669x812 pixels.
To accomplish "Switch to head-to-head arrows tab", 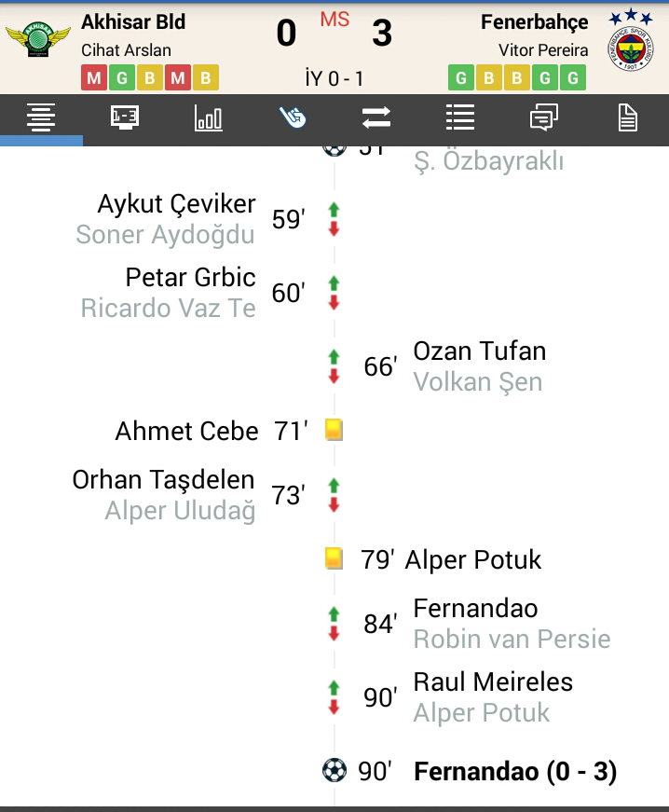I will 376,117.
